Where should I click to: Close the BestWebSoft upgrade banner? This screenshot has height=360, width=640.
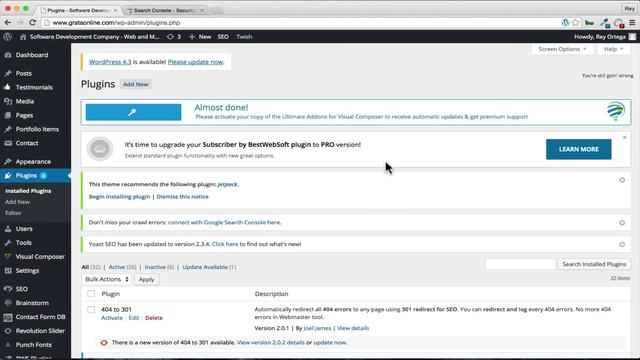tap(624, 138)
